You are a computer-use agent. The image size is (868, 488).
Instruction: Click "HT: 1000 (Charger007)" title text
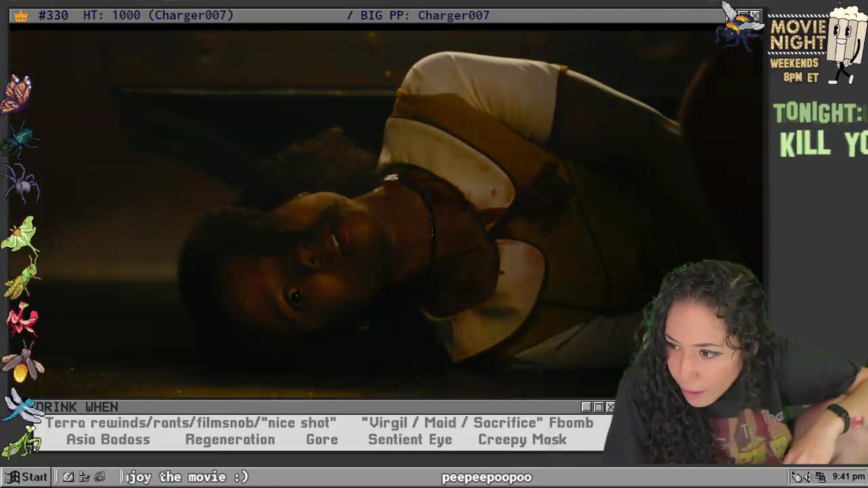(158, 15)
